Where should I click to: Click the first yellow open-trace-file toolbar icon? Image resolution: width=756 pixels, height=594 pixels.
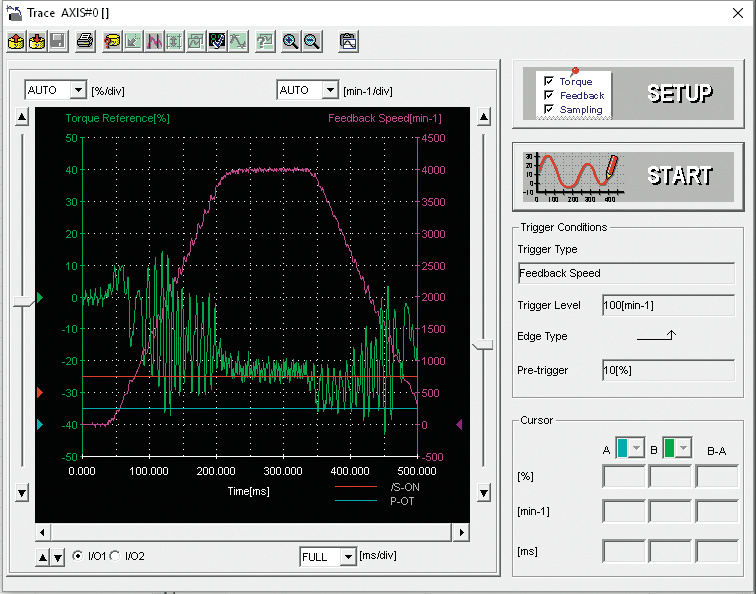16,42
